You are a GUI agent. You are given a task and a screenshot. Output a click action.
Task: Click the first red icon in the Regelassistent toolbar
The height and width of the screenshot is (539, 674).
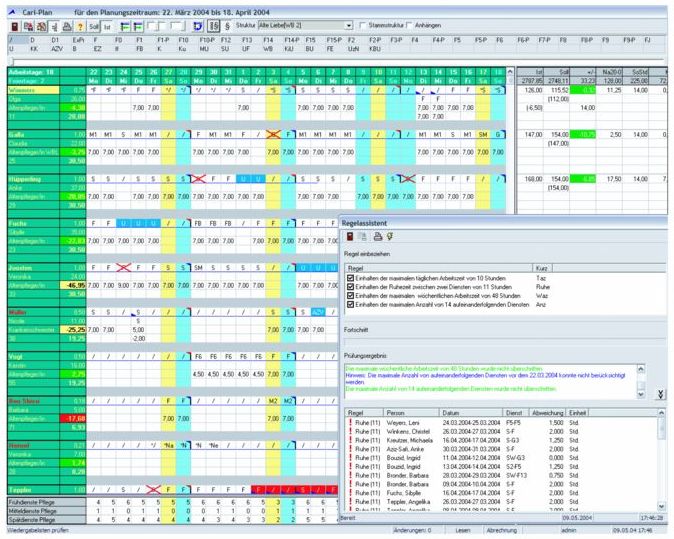[351, 237]
